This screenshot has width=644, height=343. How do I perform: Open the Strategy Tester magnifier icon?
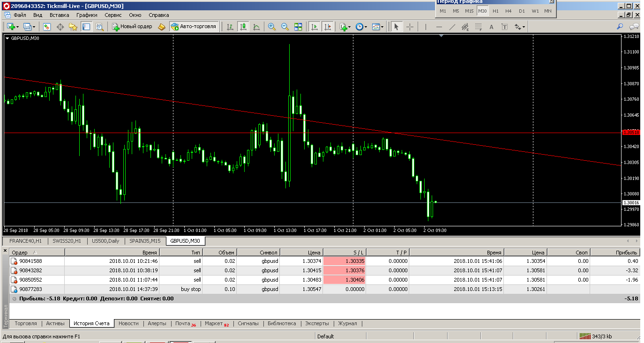coord(99,27)
